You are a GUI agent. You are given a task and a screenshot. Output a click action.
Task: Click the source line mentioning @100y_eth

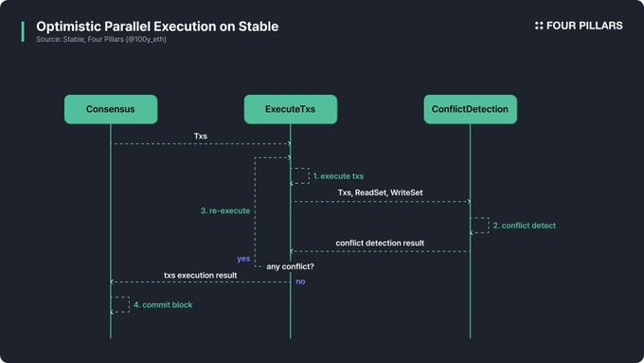(x=101, y=40)
